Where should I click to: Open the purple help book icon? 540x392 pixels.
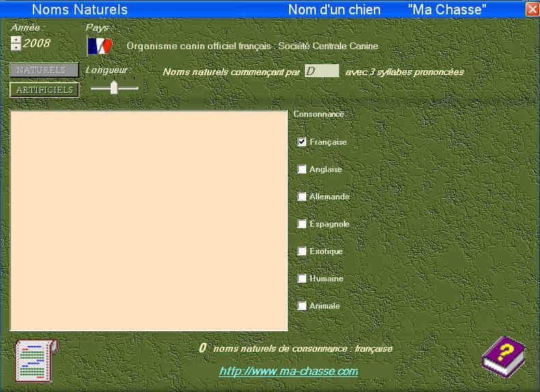504,357
